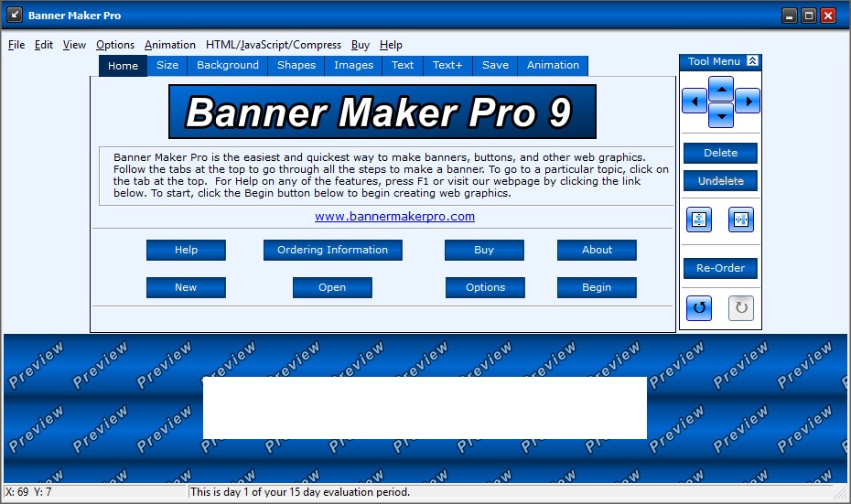
Task: Go to the Shapes tab
Action: coord(296,65)
